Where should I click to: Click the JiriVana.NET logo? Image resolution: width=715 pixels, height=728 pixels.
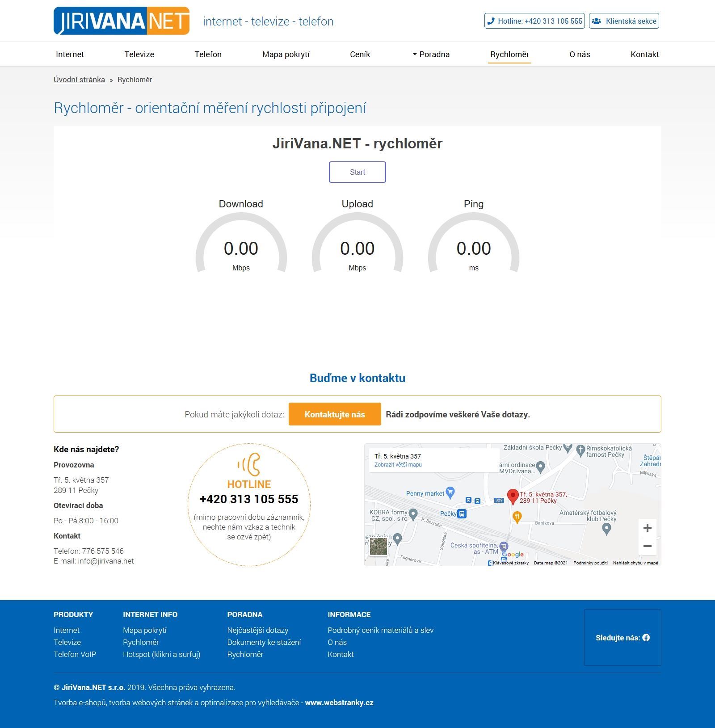click(x=122, y=21)
